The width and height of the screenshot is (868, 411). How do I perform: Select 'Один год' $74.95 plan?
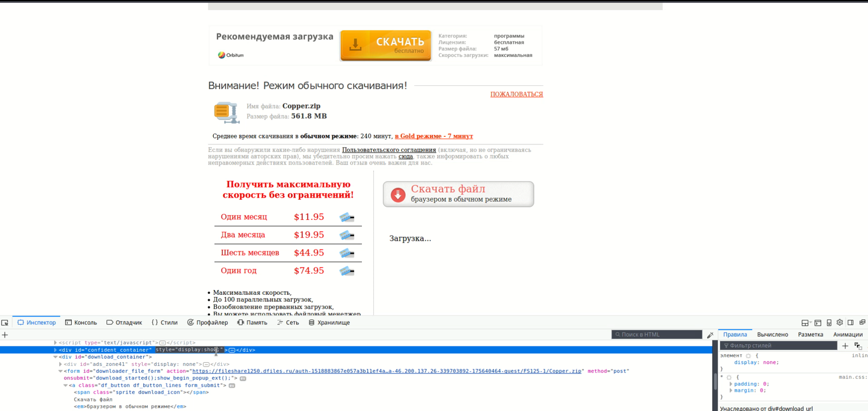pyautogui.click(x=288, y=271)
